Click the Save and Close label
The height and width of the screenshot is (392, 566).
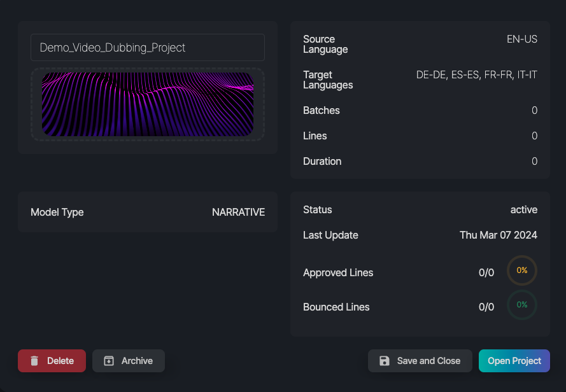(x=428, y=361)
